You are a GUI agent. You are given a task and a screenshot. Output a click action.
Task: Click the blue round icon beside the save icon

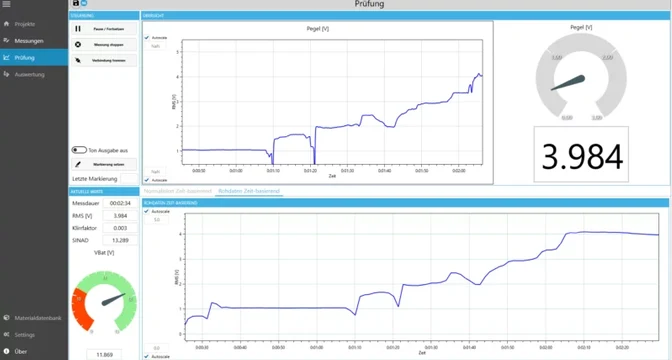84,3
